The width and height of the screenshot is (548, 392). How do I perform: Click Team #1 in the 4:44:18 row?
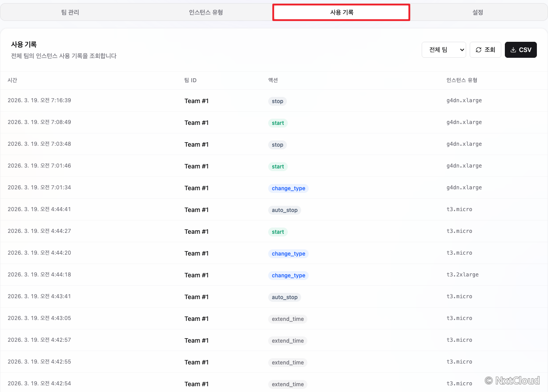coord(197,275)
